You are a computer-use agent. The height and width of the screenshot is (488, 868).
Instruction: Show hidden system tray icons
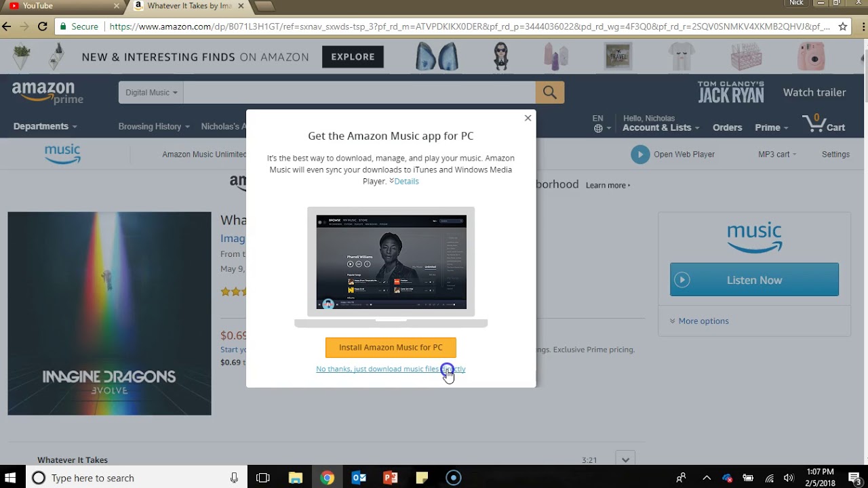(706, 478)
